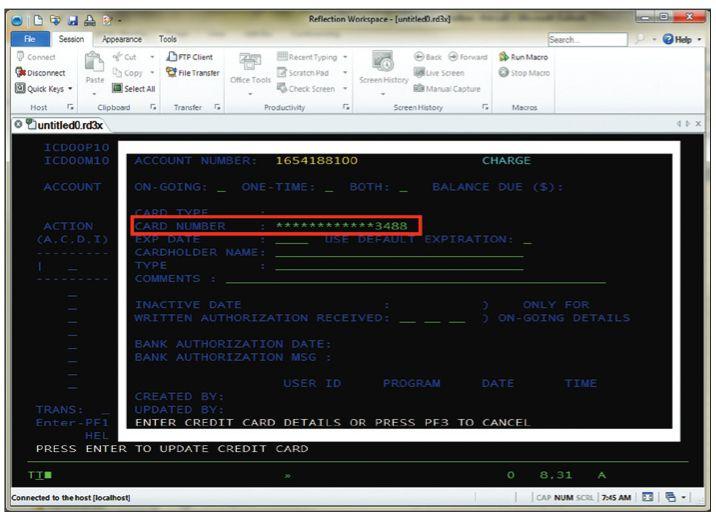Screen dimensions: 716x520
Task: Expand the Copy dropdown arrow
Action: [x=152, y=73]
